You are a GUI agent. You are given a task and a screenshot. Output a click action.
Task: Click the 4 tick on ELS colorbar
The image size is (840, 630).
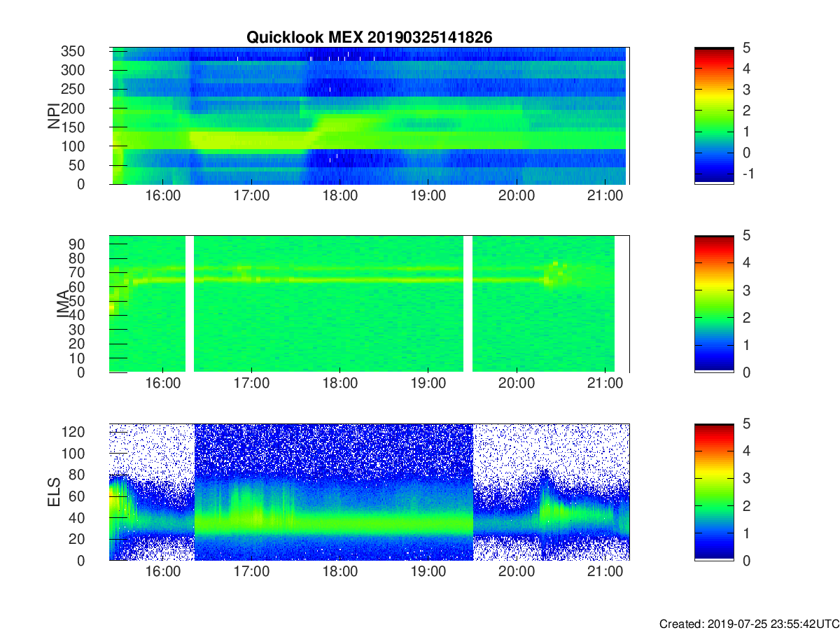tap(746, 451)
